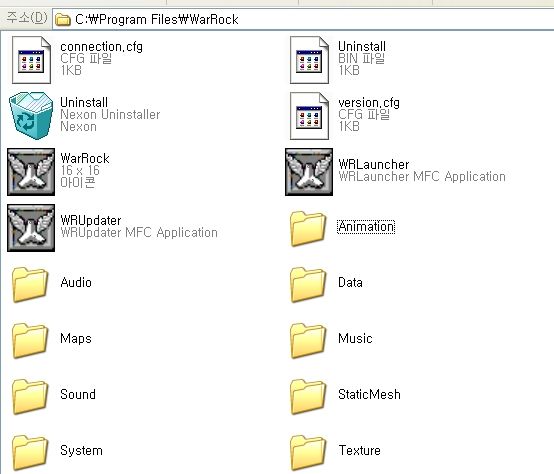Screen dimensions: 554x474
Task: Click the Uninstall BIN file name text
Action: click(362, 46)
